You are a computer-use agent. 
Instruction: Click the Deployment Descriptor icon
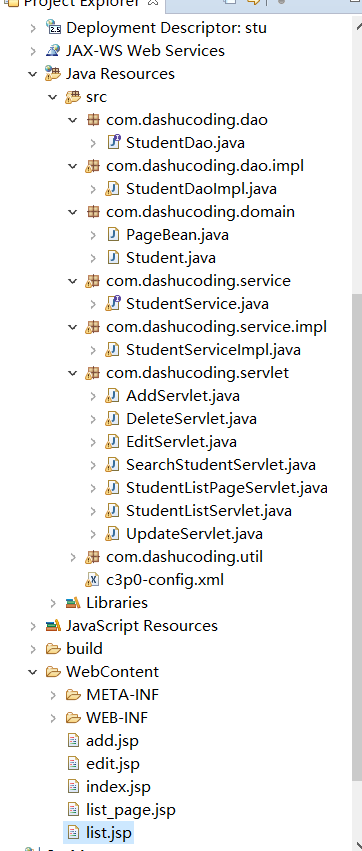click(53, 27)
